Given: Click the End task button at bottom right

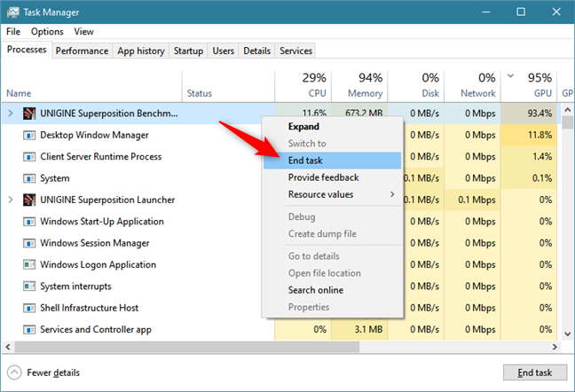Looking at the screenshot, I should coord(535,372).
